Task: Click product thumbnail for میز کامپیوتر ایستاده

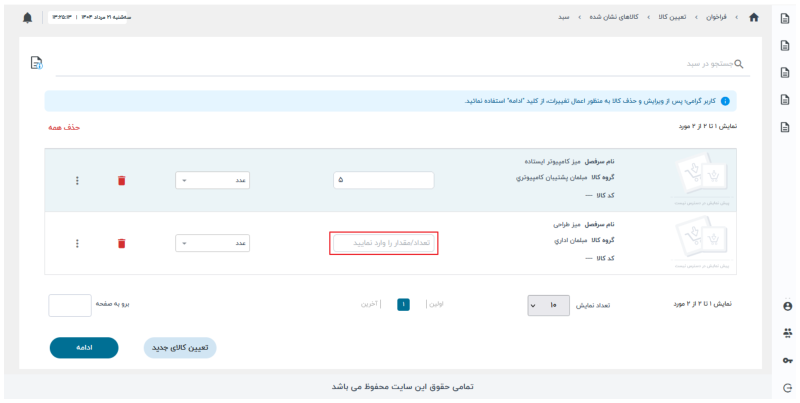Action: click(702, 178)
